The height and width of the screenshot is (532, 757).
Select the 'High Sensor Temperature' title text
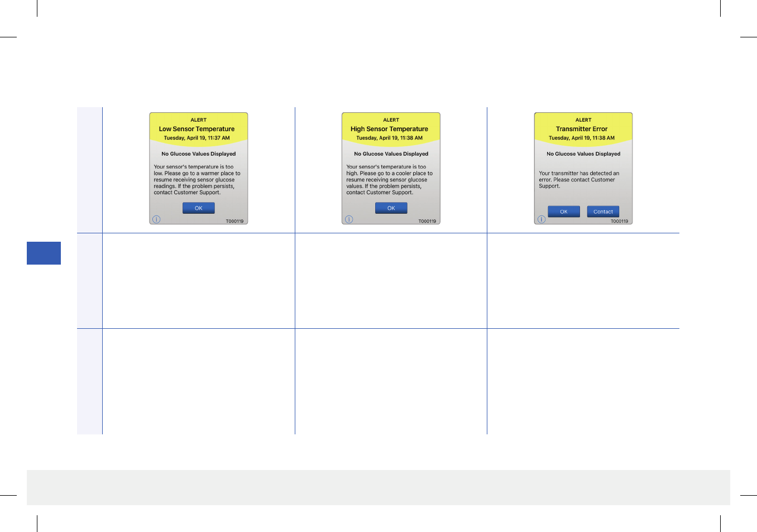click(x=389, y=129)
